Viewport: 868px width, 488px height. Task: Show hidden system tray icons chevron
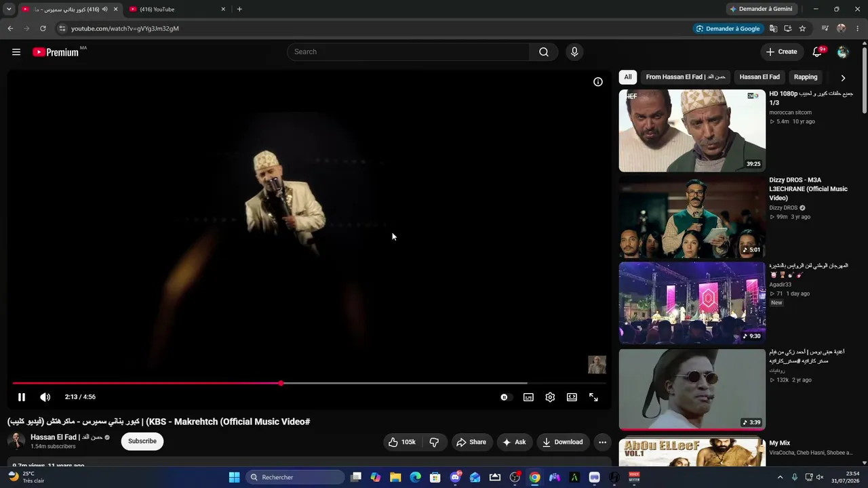click(x=780, y=477)
